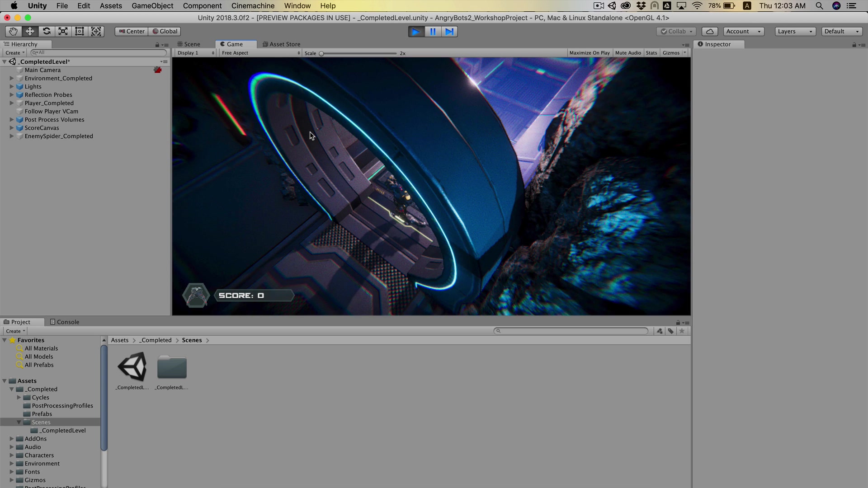Click the Step frame button
The height and width of the screenshot is (488, 868).
click(x=449, y=31)
